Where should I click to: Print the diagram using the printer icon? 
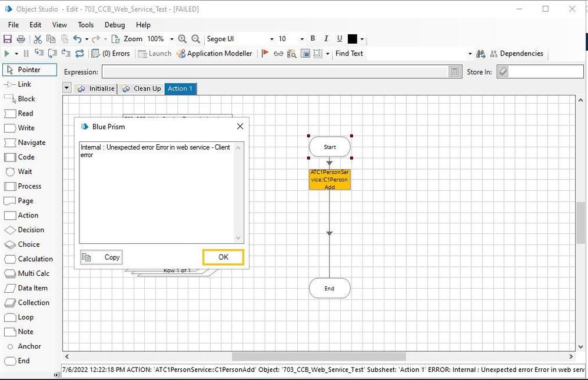[x=21, y=39]
